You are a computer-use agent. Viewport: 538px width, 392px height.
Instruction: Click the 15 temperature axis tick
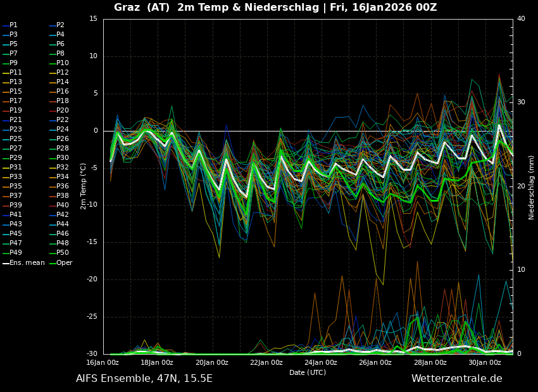coord(93,19)
